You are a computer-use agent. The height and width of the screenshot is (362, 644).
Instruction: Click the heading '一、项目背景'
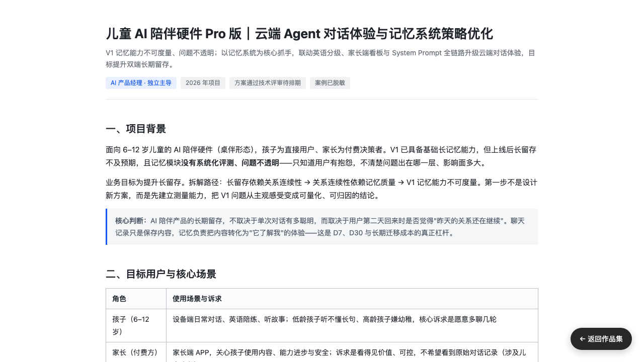[136, 129]
